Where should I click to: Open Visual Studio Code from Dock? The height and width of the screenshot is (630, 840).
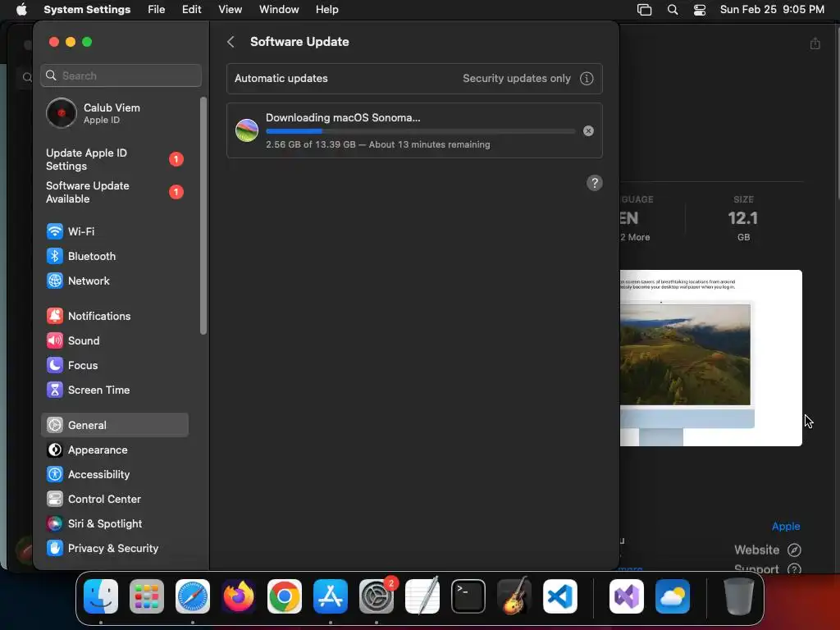click(559, 596)
